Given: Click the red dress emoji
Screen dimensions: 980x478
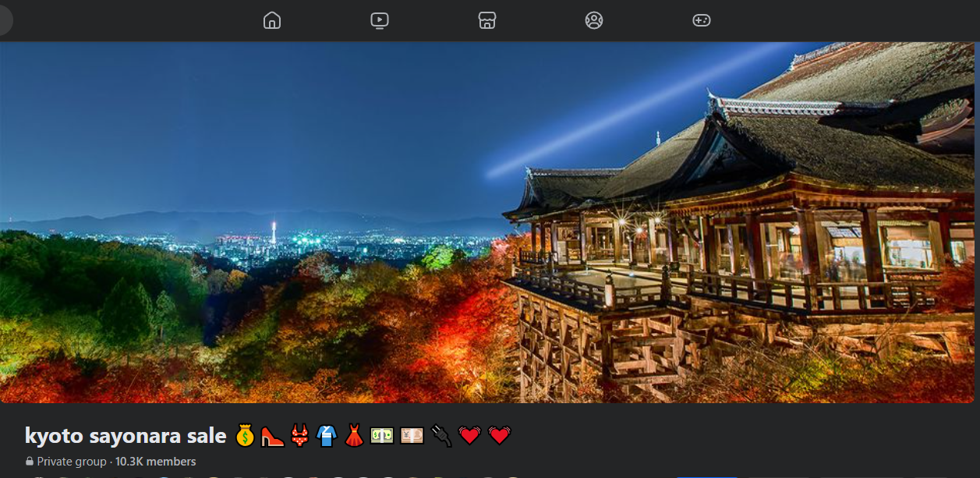Looking at the screenshot, I should point(354,435).
